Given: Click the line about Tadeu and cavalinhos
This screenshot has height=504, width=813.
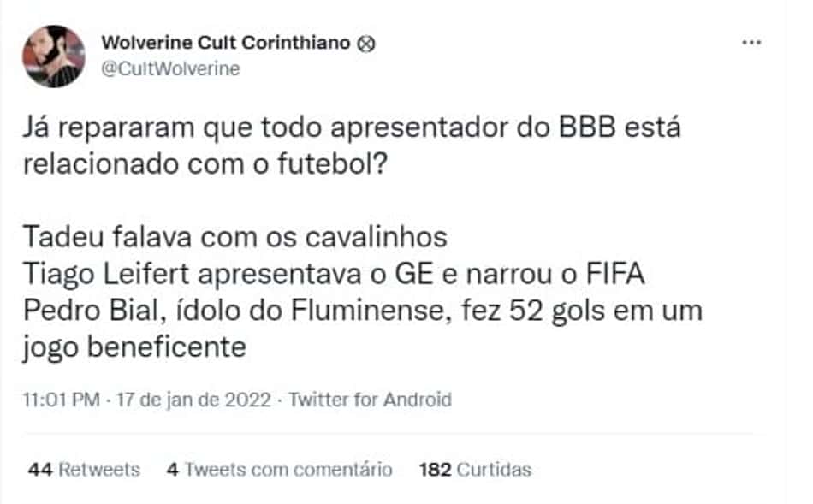Looking at the screenshot, I should coord(234,238).
